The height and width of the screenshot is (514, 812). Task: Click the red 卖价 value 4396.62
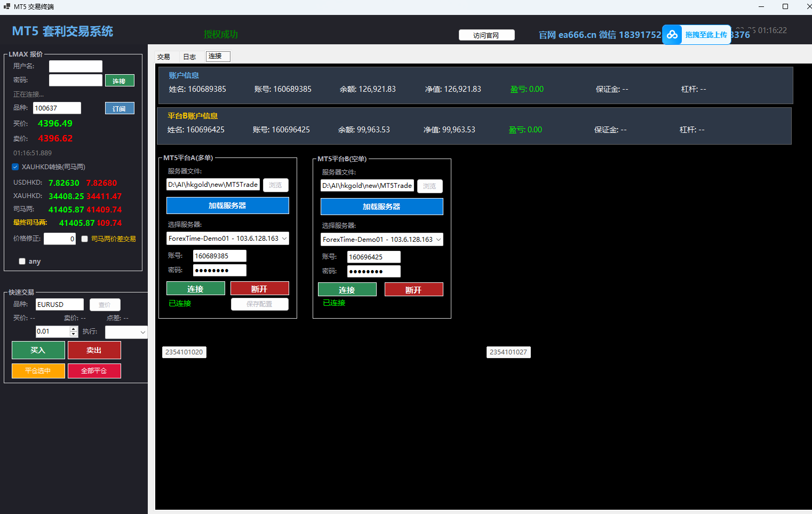coord(55,139)
